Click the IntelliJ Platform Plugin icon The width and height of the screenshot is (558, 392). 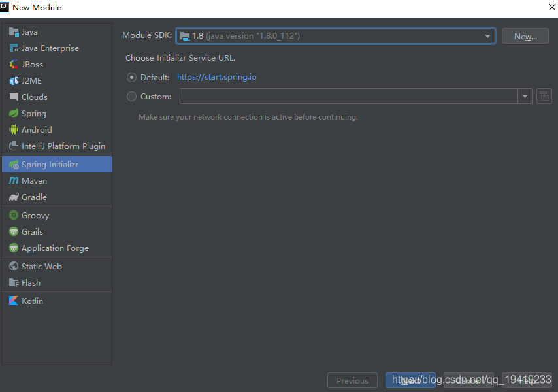(14, 146)
